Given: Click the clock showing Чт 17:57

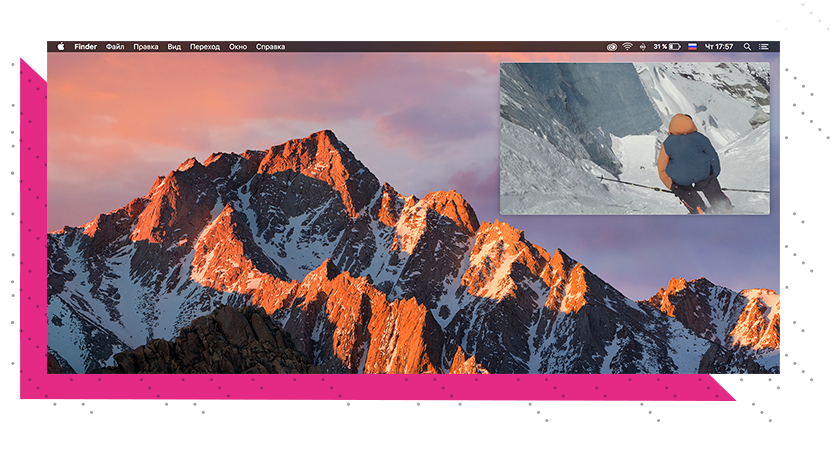Looking at the screenshot, I should (719, 47).
